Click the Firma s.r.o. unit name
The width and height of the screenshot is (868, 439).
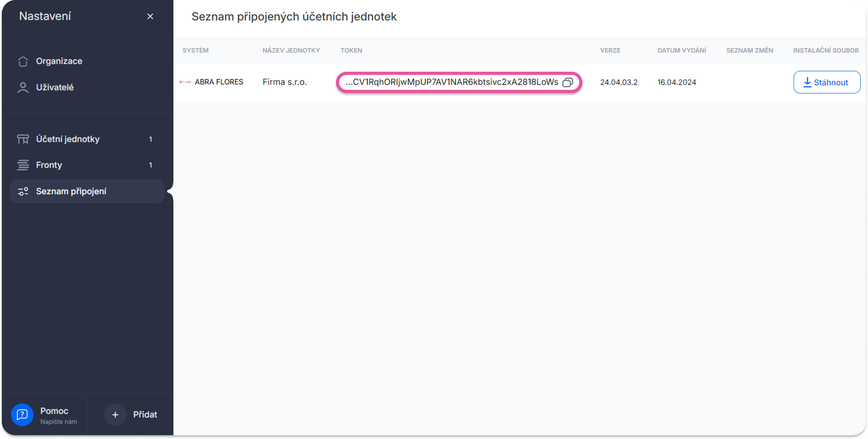point(285,82)
